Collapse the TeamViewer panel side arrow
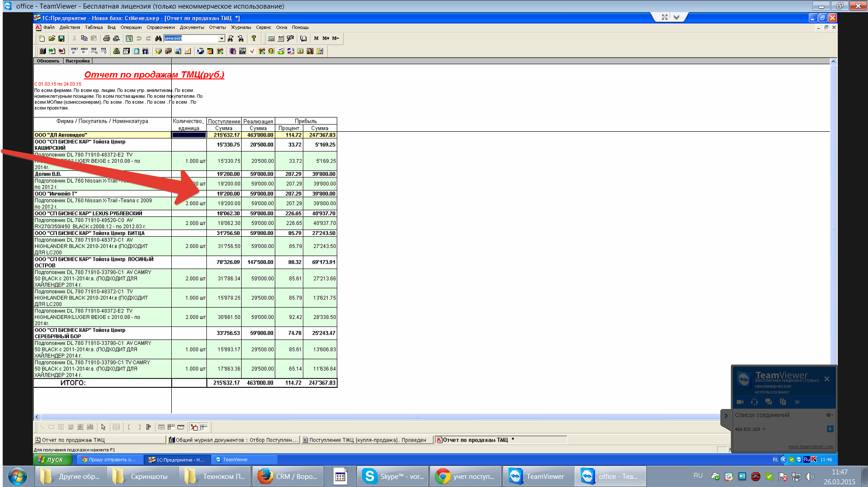868x487 pixels. coord(726,416)
